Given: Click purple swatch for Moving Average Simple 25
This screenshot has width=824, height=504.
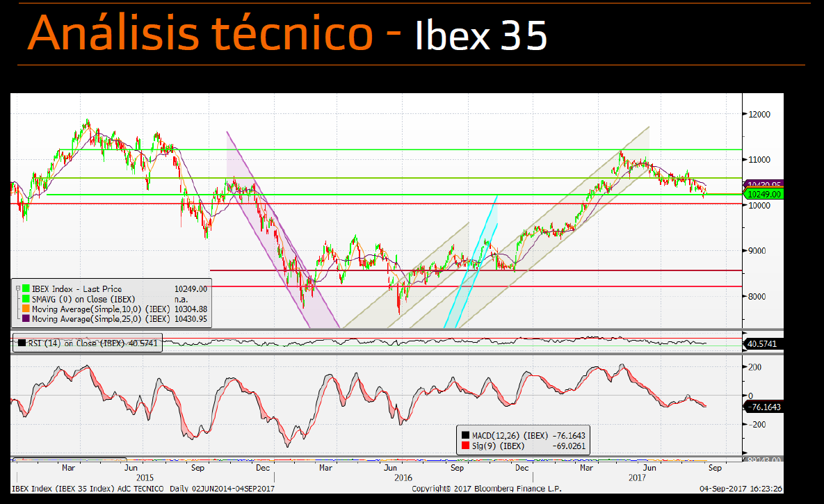Looking at the screenshot, I should click(x=26, y=318).
